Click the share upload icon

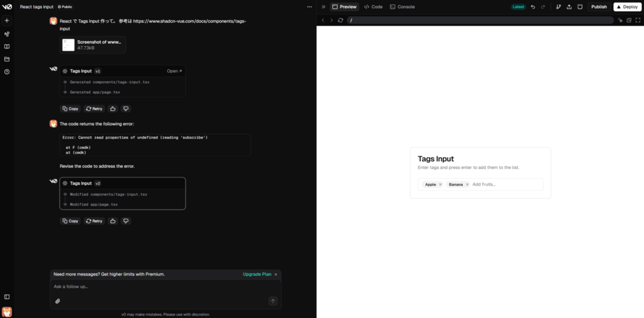click(569, 7)
